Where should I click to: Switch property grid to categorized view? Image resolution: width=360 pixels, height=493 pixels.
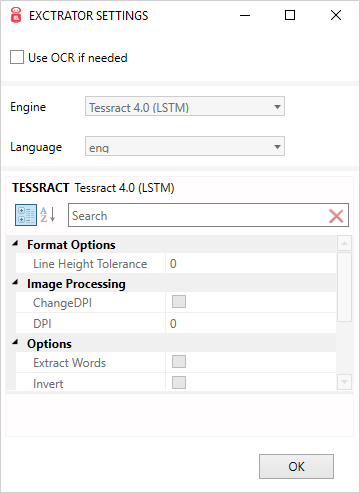(x=26, y=215)
